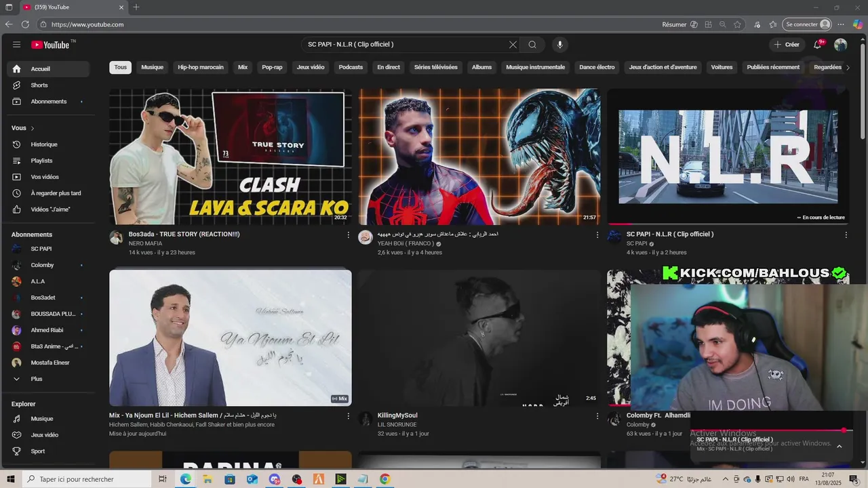Viewport: 868px width, 488px height.
Task: Expand the mini player chevron
Action: (x=839, y=446)
